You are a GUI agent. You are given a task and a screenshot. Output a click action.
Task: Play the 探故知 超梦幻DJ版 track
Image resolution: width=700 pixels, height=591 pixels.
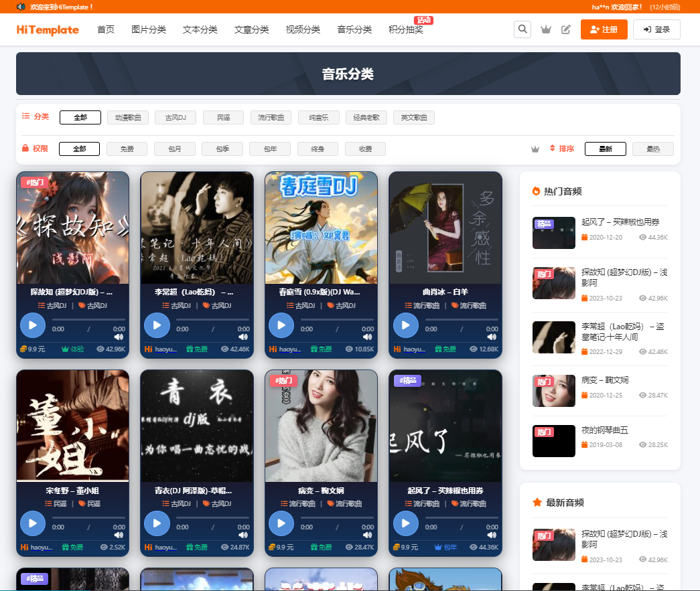[x=32, y=325]
